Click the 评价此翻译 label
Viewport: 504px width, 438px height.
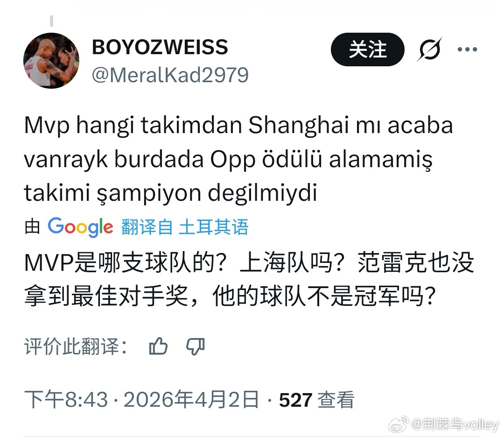(x=76, y=346)
